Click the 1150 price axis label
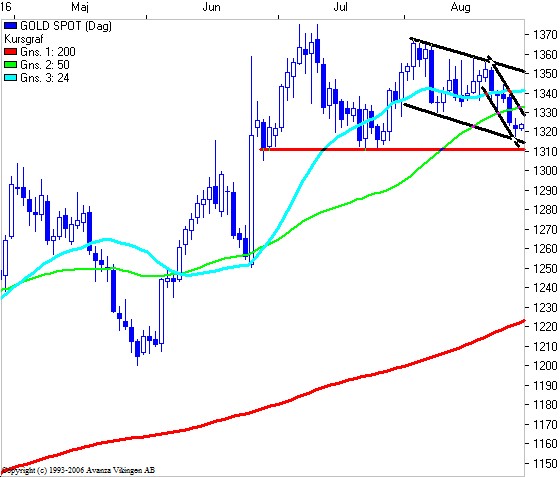Screen dimensions: 560x477 (x=545, y=463)
